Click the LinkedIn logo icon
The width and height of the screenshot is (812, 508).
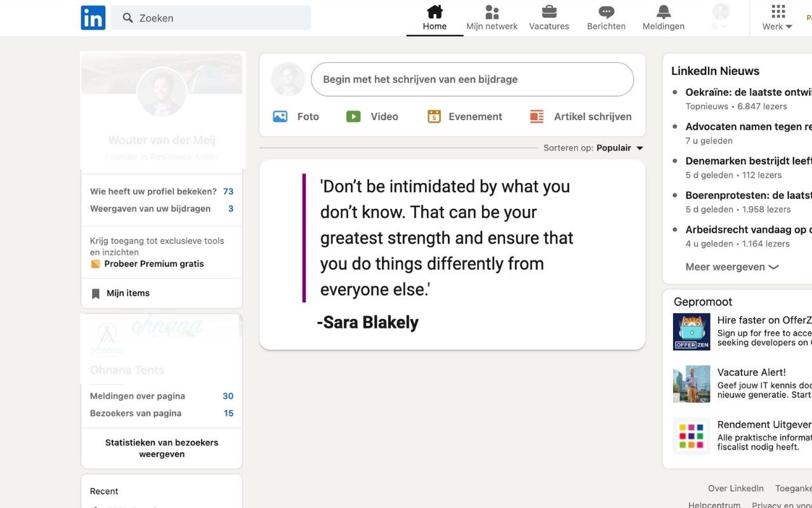coord(93,18)
